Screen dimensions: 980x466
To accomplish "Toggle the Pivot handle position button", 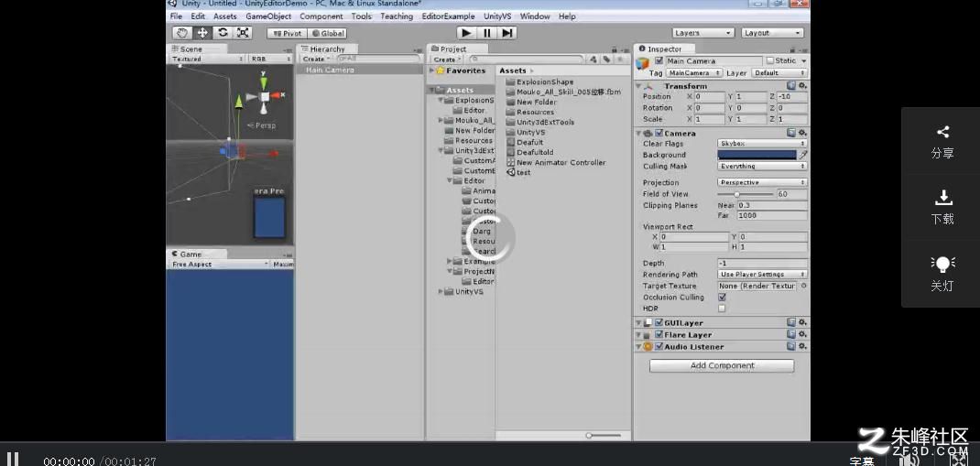I will tap(287, 34).
